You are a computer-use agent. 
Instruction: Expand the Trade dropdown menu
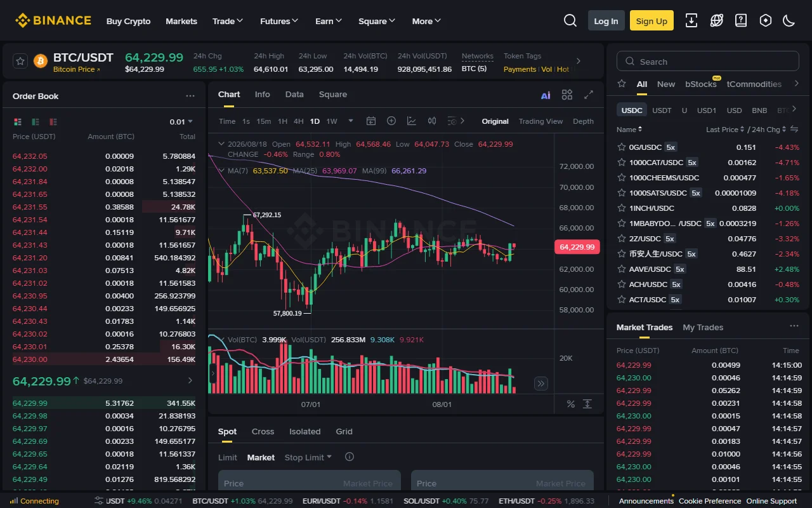[x=227, y=21]
